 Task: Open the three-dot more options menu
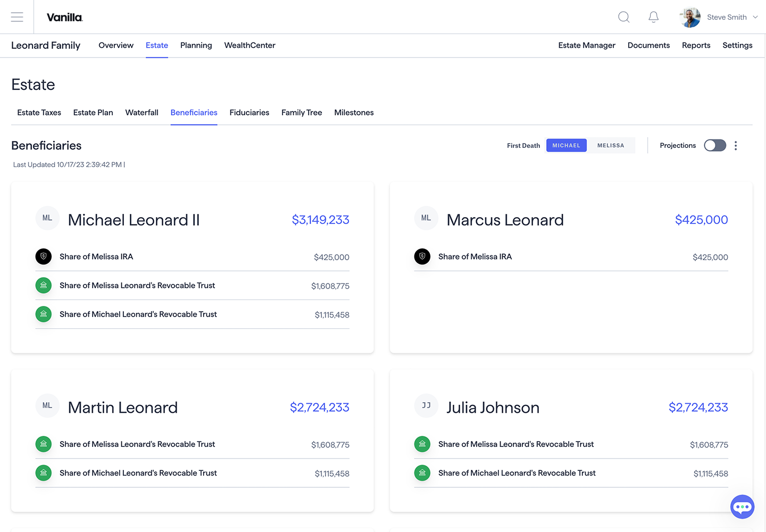point(736,146)
